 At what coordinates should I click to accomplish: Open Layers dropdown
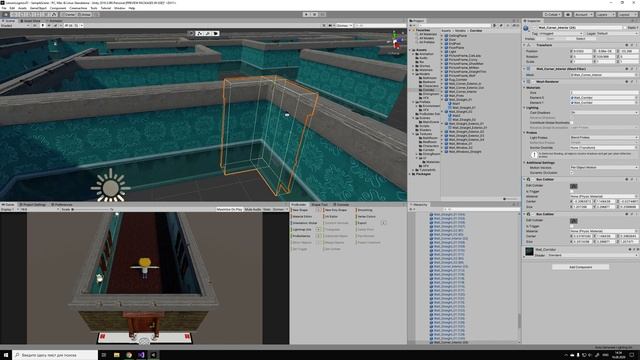pyautogui.click(x=606, y=14)
